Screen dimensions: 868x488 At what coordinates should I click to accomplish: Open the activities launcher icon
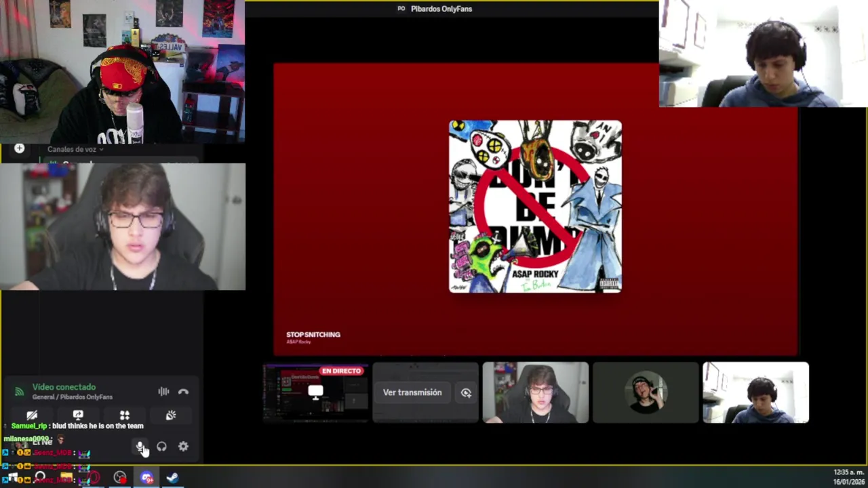pyautogui.click(x=125, y=415)
